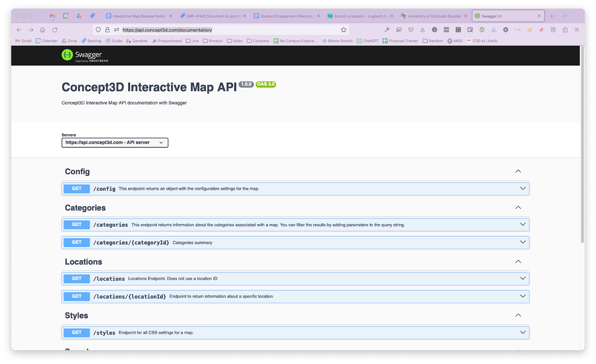Open the Productboard bookmark
The image size is (596, 364).
point(167,41)
